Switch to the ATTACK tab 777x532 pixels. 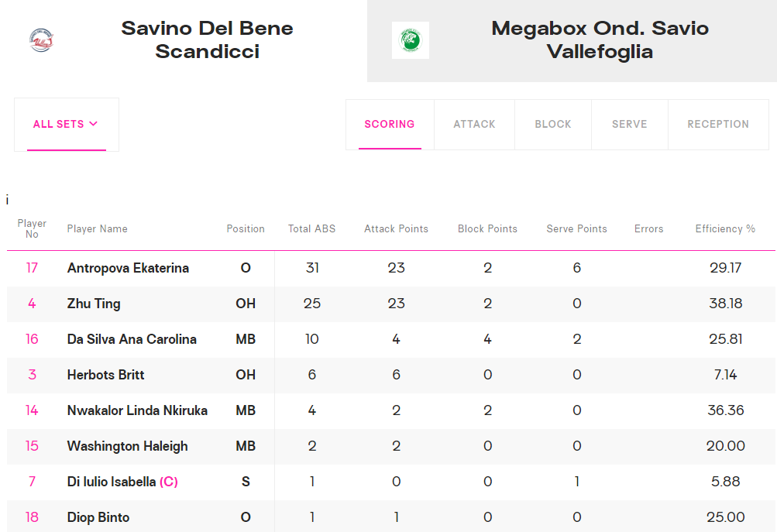click(474, 125)
